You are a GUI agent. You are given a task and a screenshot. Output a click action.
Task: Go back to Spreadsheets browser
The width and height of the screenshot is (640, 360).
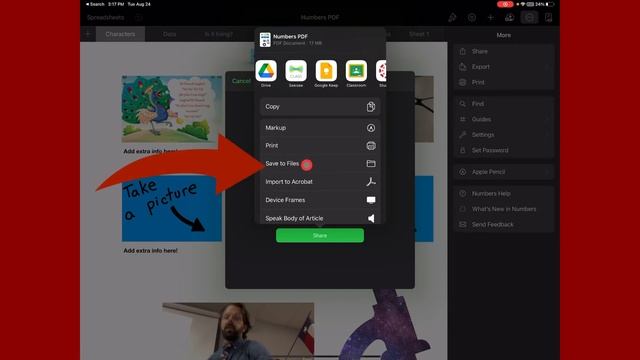point(105,18)
